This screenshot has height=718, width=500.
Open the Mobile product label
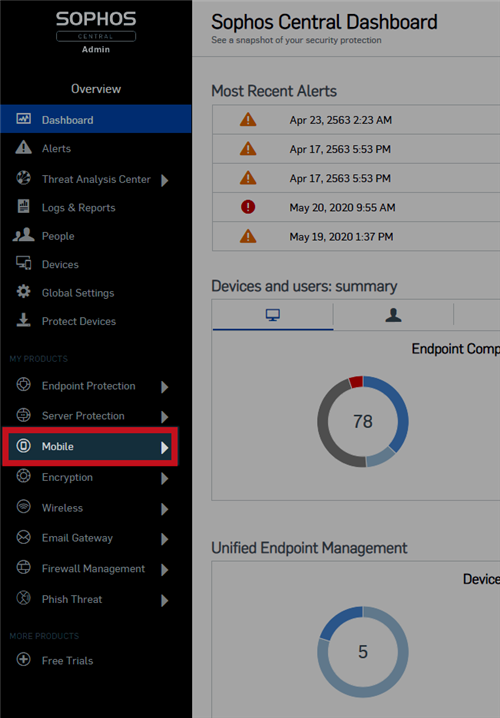[x=58, y=446]
